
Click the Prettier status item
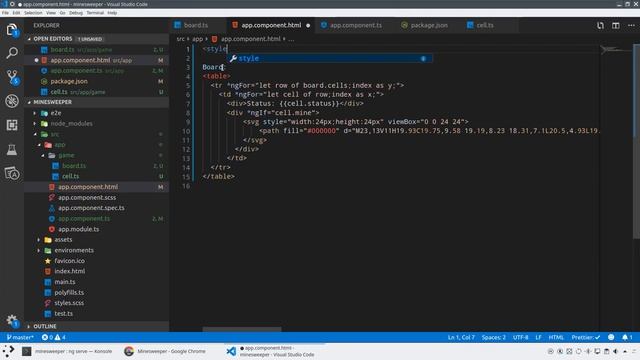pos(586,337)
